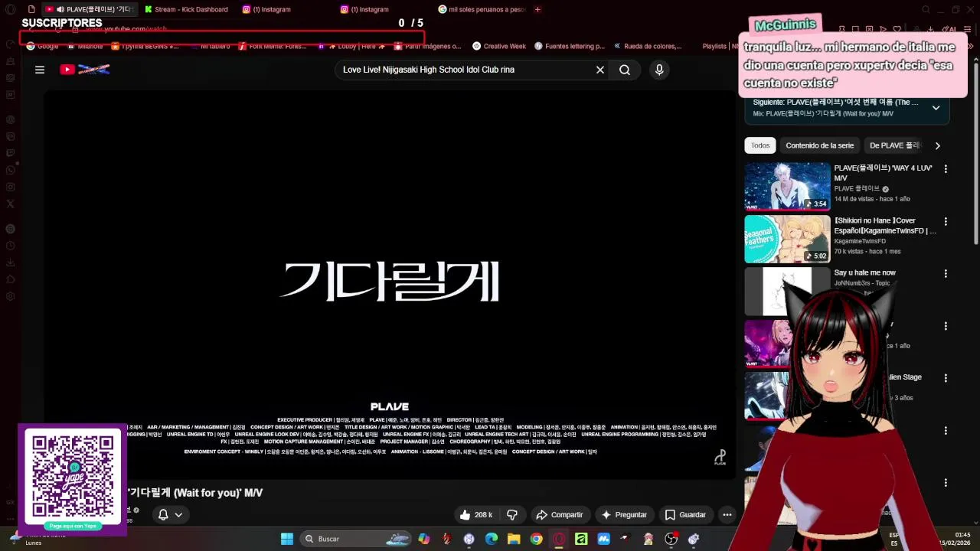Open Shikiori no Hane cover thumbnail
This screenshot has height=551, width=980.
[x=787, y=239]
